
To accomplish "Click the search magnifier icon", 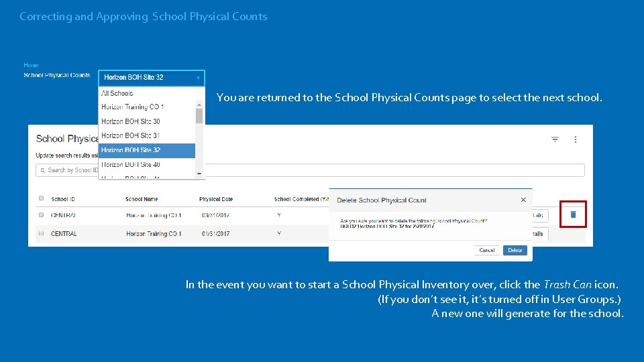I will pos(43,170).
